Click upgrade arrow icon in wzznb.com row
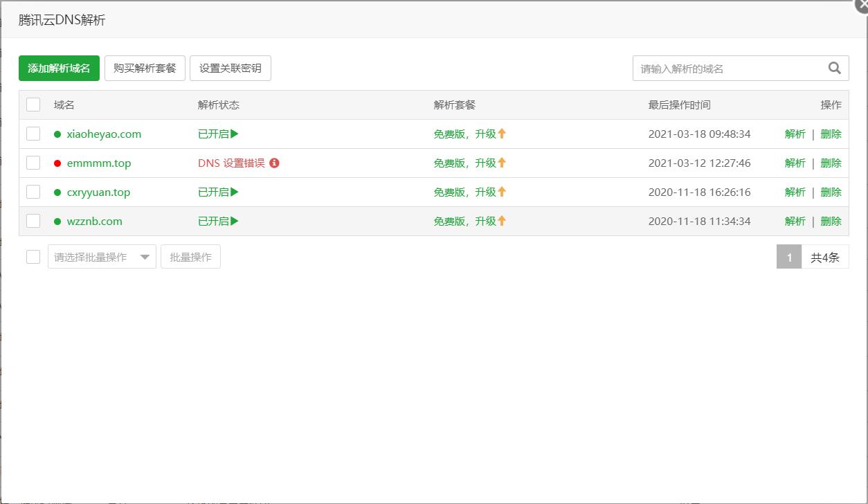The image size is (868, 504). pyautogui.click(x=502, y=221)
